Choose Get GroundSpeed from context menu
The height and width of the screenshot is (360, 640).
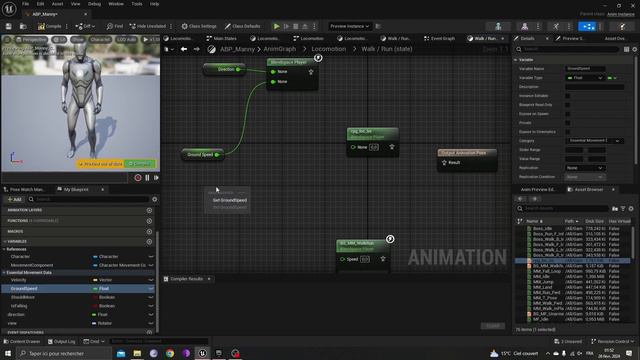pos(229,200)
